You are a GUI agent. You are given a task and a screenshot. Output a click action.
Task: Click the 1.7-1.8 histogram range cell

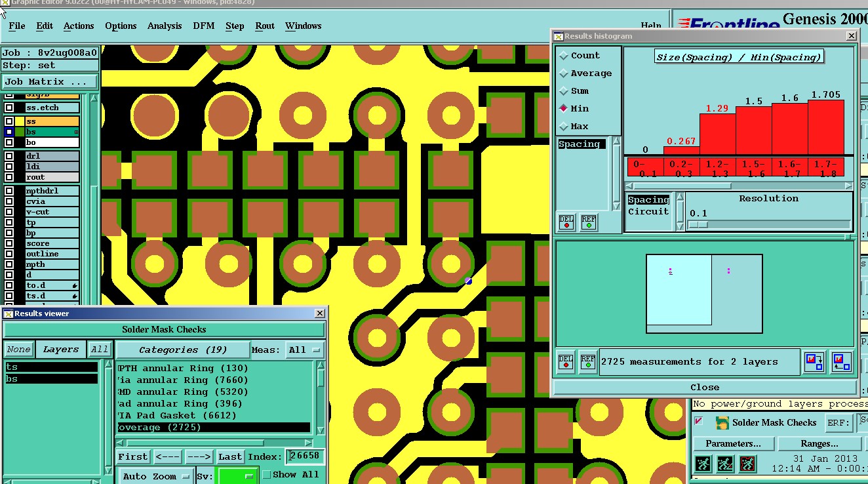(826, 168)
